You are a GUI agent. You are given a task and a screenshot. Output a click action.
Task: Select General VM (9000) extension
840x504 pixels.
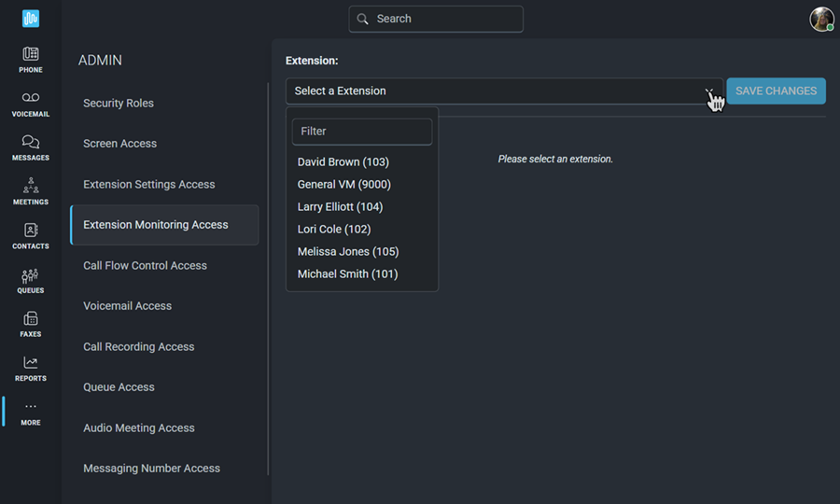point(343,184)
